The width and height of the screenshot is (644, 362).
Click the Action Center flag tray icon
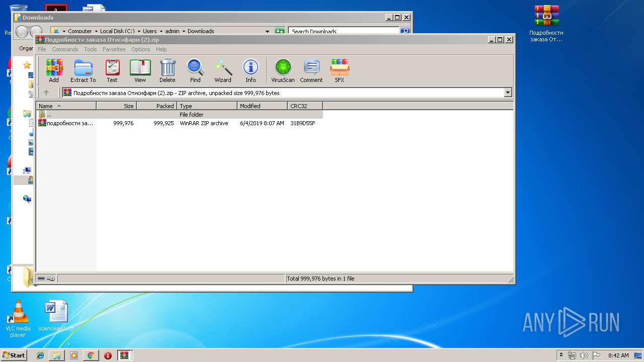pos(597,355)
